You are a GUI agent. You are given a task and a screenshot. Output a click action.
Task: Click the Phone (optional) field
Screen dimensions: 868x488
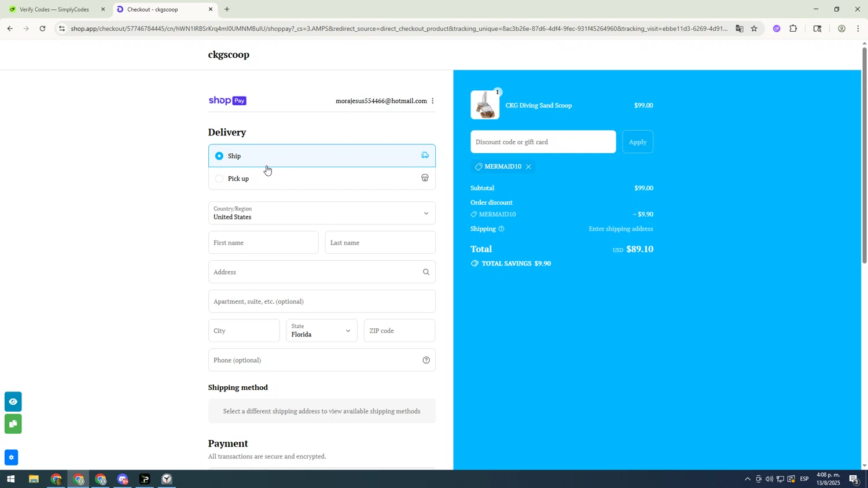322,360
